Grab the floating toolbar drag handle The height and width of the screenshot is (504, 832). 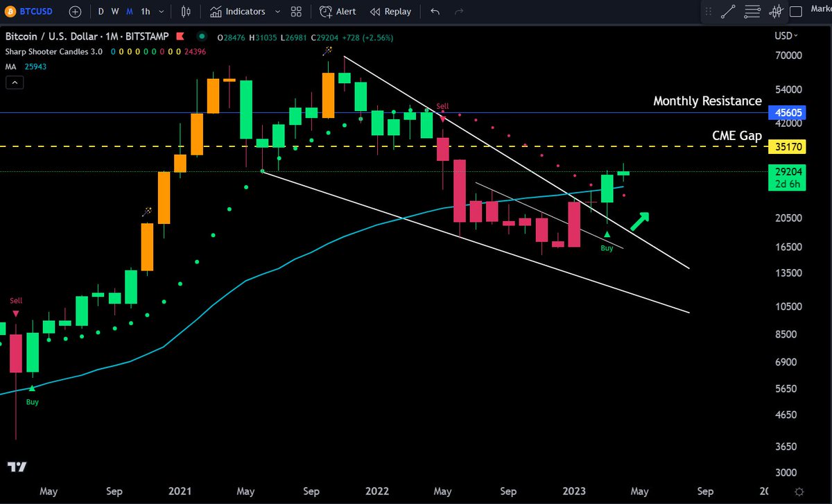tap(707, 11)
